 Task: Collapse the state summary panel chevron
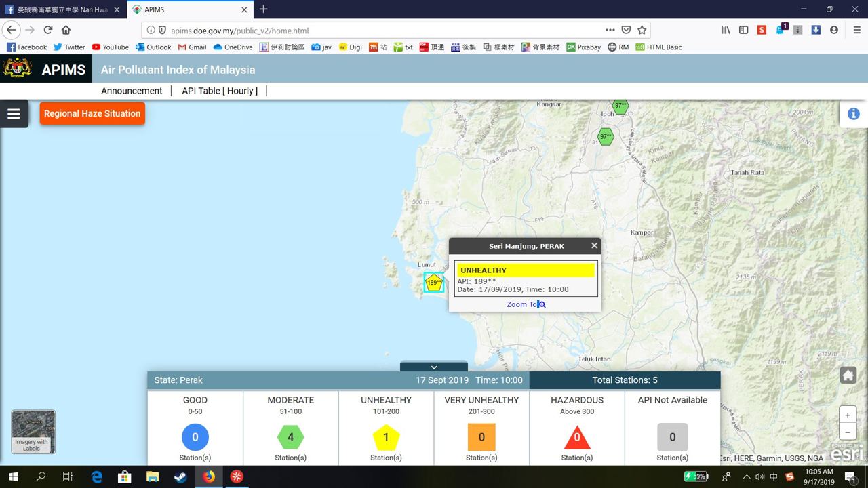pos(434,367)
